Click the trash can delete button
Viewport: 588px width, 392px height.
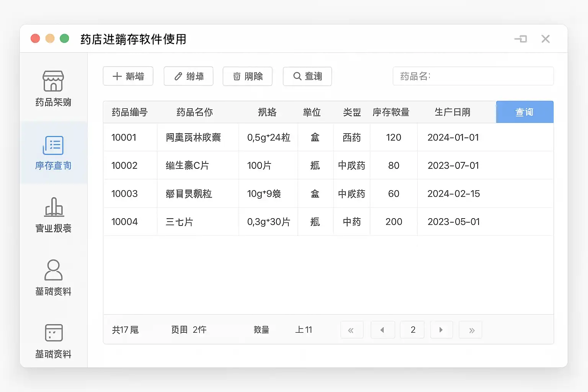click(247, 77)
